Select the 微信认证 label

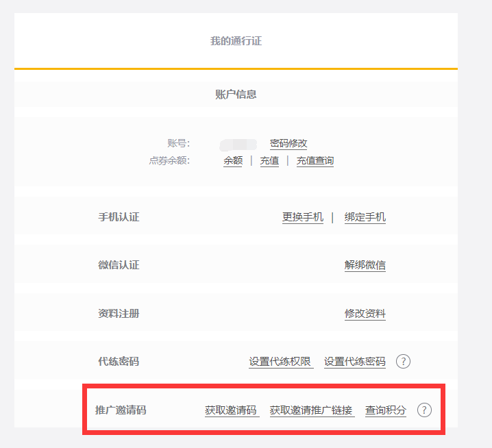pos(119,265)
